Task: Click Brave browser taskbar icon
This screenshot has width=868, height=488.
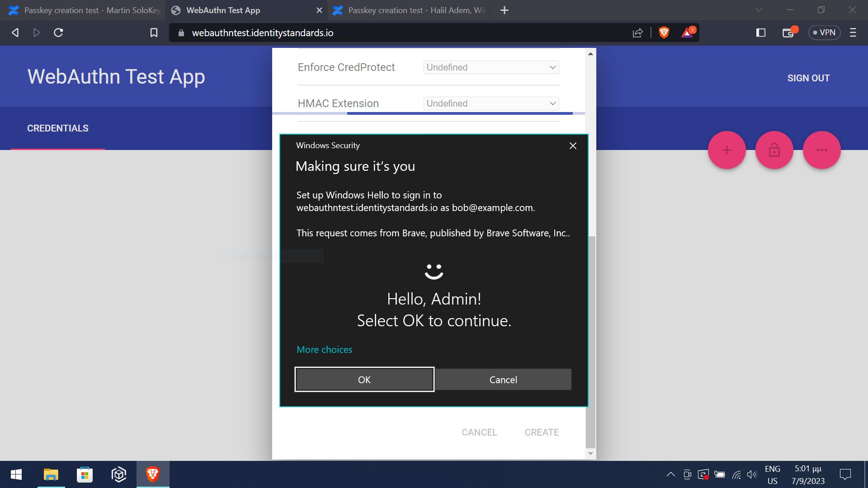Action: [x=153, y=474]
